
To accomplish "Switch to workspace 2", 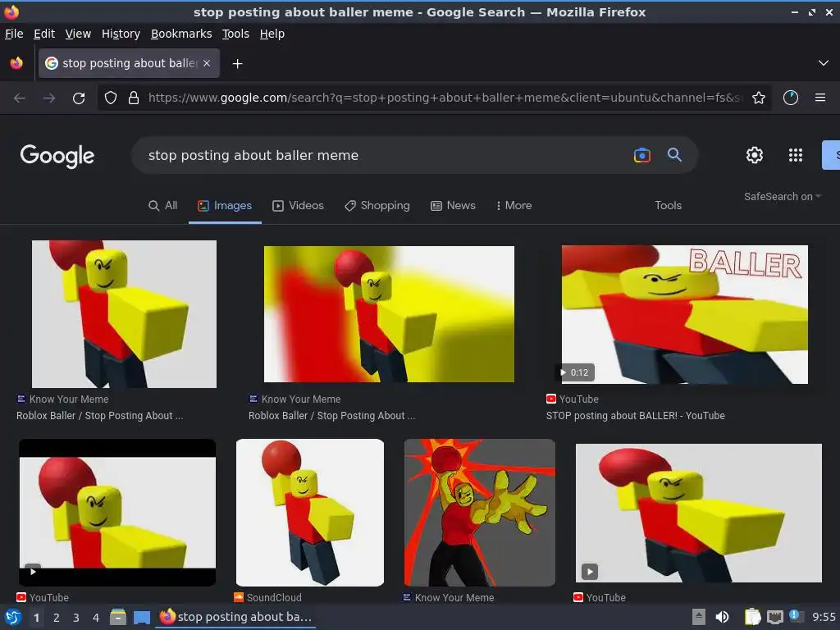I will (57, 618).
